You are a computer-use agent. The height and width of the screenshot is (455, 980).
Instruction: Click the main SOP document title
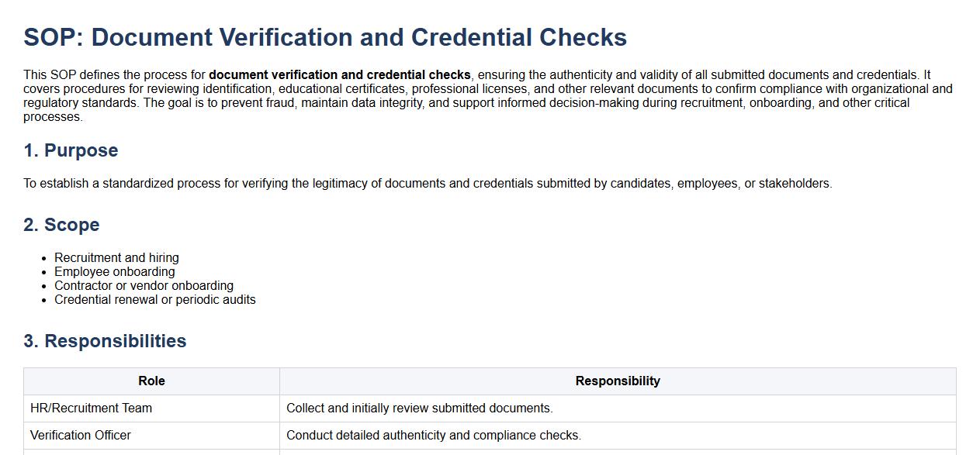tap(325, 37)
